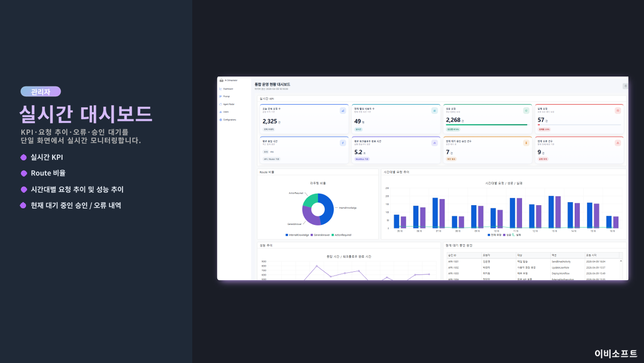
Task: Toggle InternalKnowledge legend in the donut chart
Action: point(297,235)
